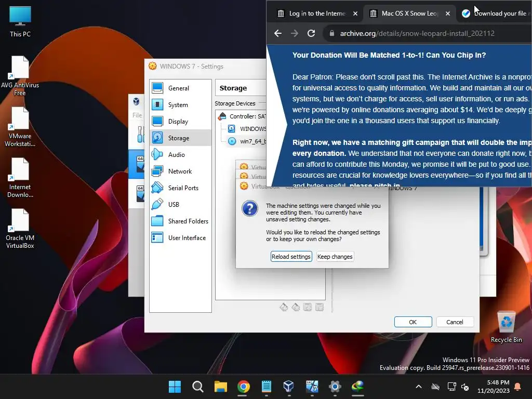Click add attachment icon below storage tree
The image size is (532, 399).
[308, 307]
